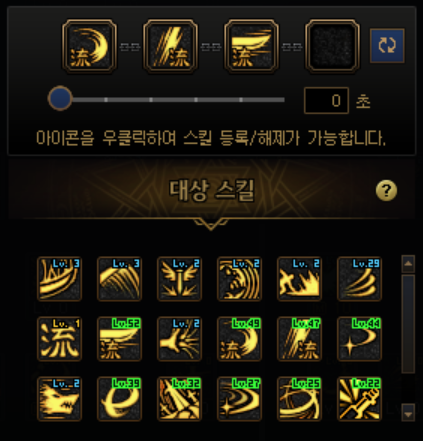Select the Lv. 1 流 kanji skill
Viewport: 423px width, 441px height.
(x=59, y=339)
